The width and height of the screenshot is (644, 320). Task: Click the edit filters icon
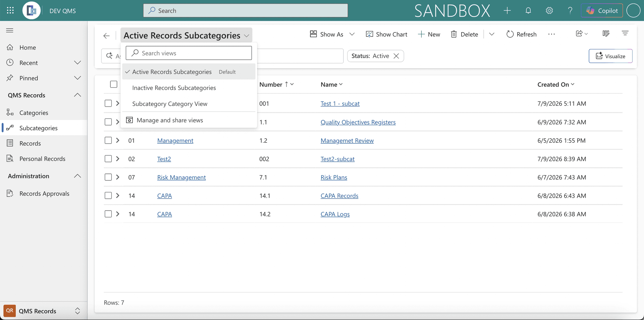[625, 33]
